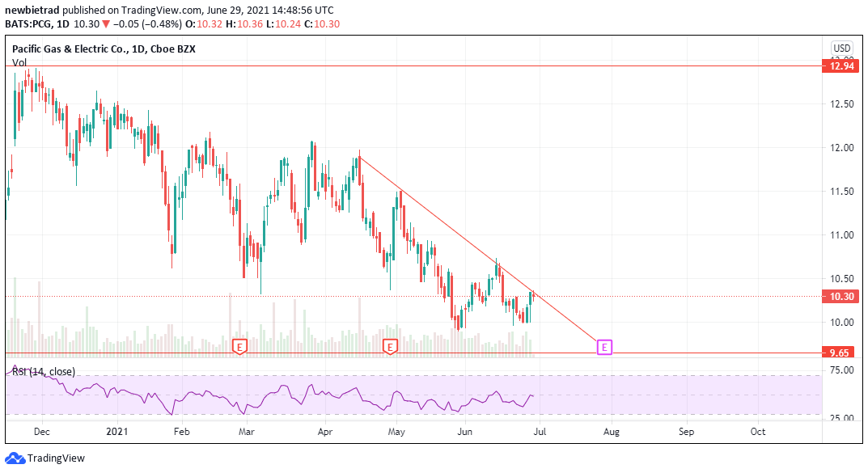Open the late-February red earnings E marker
This screenshot has width=868, height=473.
(x=239, y=347)
